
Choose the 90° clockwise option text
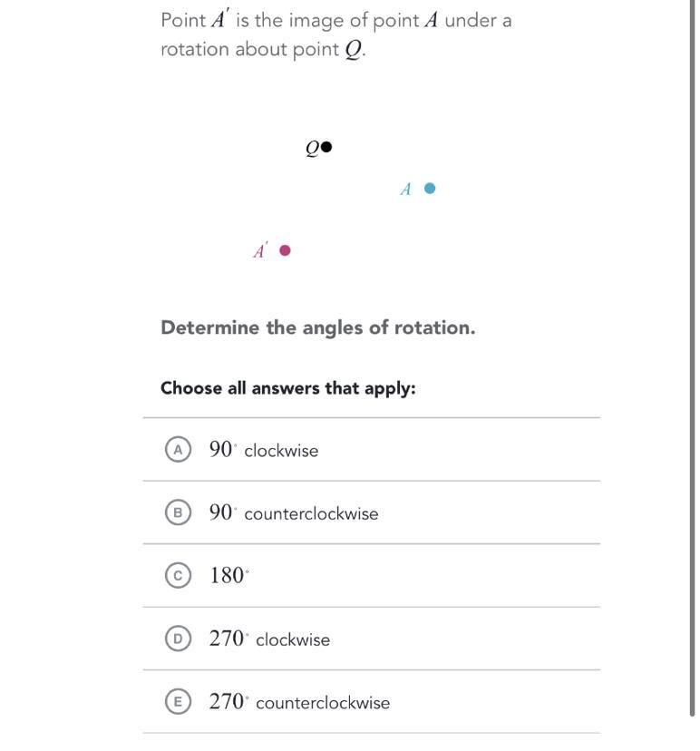click(263, 450)
